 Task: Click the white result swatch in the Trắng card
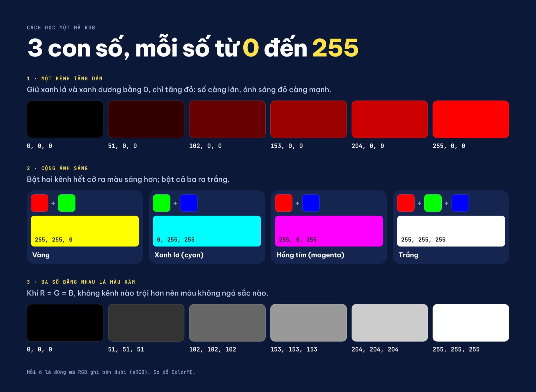click(451, 231)
